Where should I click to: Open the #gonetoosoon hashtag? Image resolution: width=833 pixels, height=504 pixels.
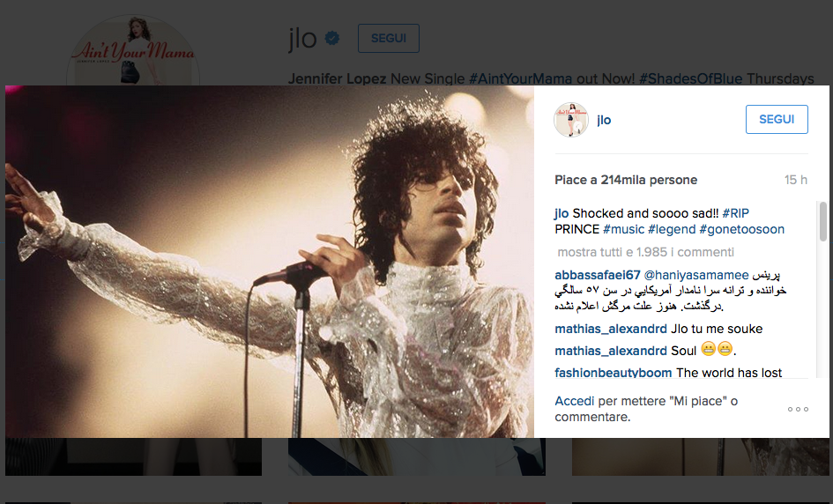pyautogui.click(x=741, y=229)
